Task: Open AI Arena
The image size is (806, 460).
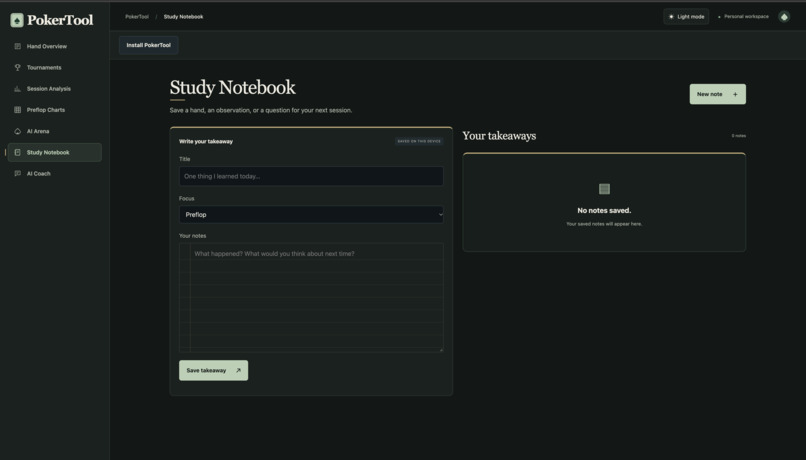Action: coord(54,131)
